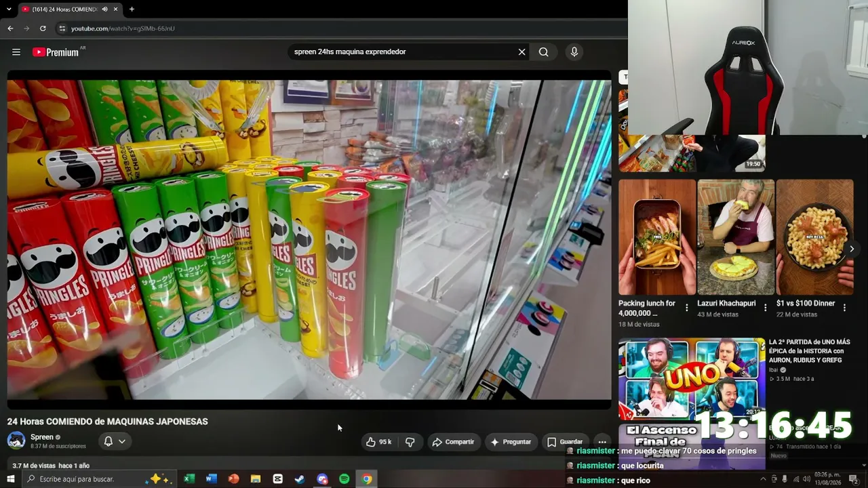This screenshot has height=488, width=868.
Task: Reload the YouTube page
Action: [x=43, y=28]
